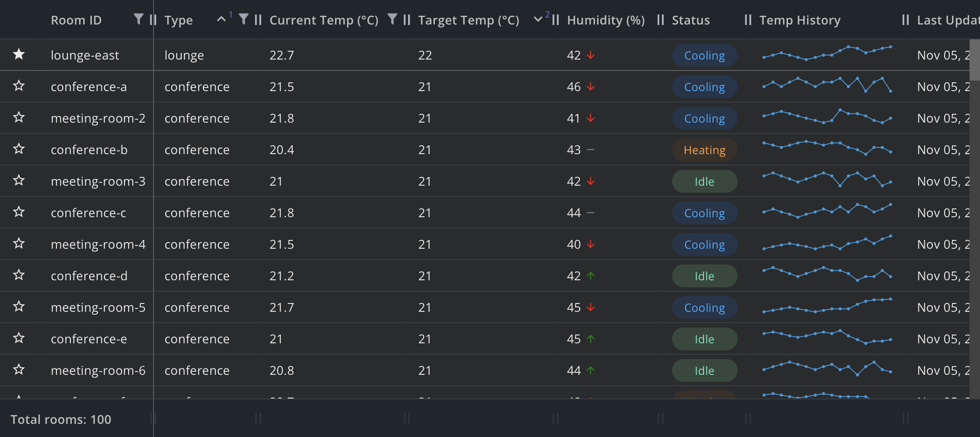
Task: Mark conference-e as a favorite
Action: click(x=19, y=338)
